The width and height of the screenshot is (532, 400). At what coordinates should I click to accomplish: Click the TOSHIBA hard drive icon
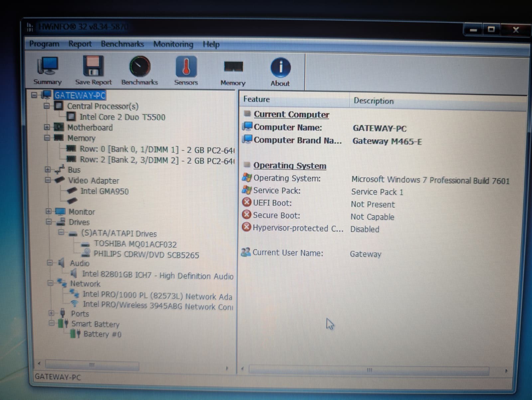pyautogui.click(x=85, y=244)
